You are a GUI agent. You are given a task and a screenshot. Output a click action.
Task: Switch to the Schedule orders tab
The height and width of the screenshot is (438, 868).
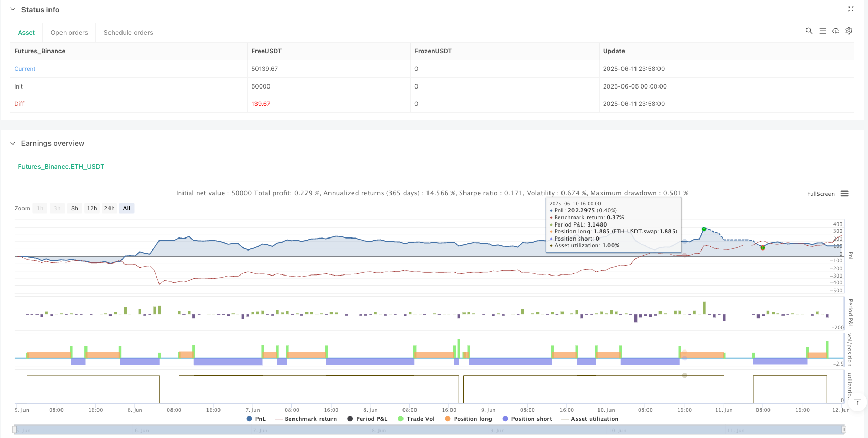(x=128, y=33)
